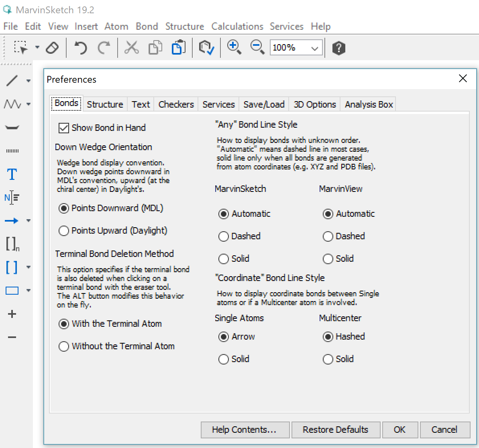Image resolution: width=479 pixels, height=448 pixels.
Task: Click the Restore Defaults button
Action: coord(335,430)
